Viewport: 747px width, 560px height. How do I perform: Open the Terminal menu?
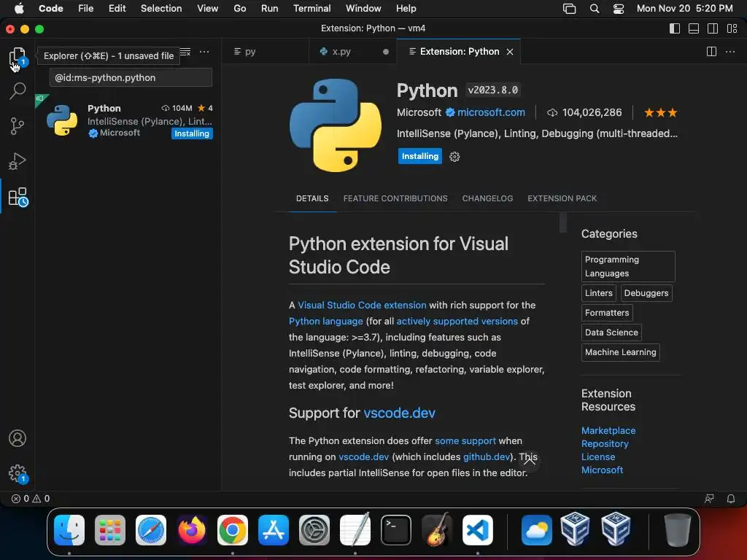(x=311, y=9)
